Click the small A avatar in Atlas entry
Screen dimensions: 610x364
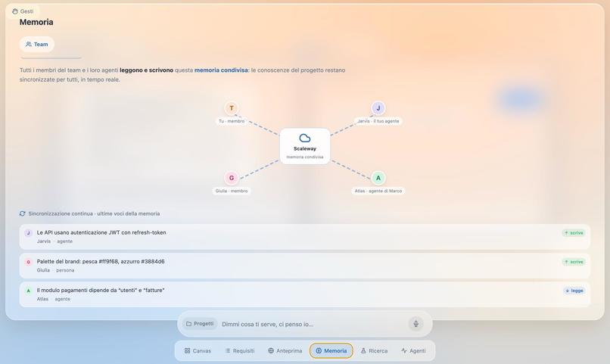(x=28, y=291)
